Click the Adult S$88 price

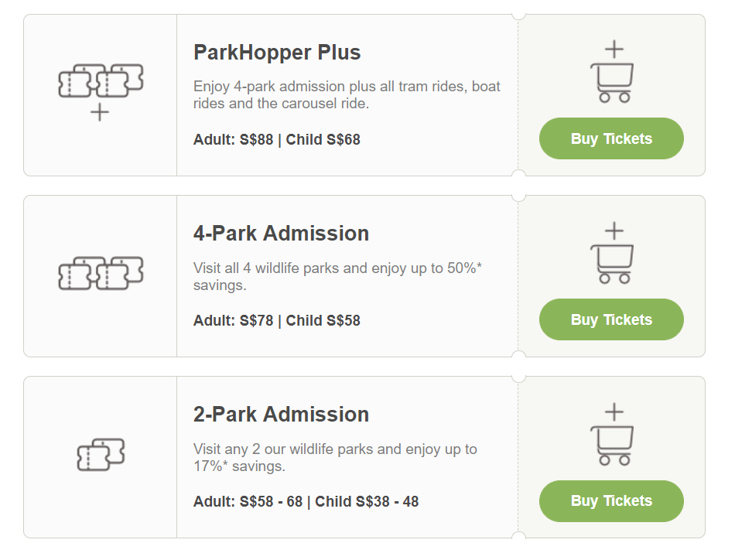point(233,140)
